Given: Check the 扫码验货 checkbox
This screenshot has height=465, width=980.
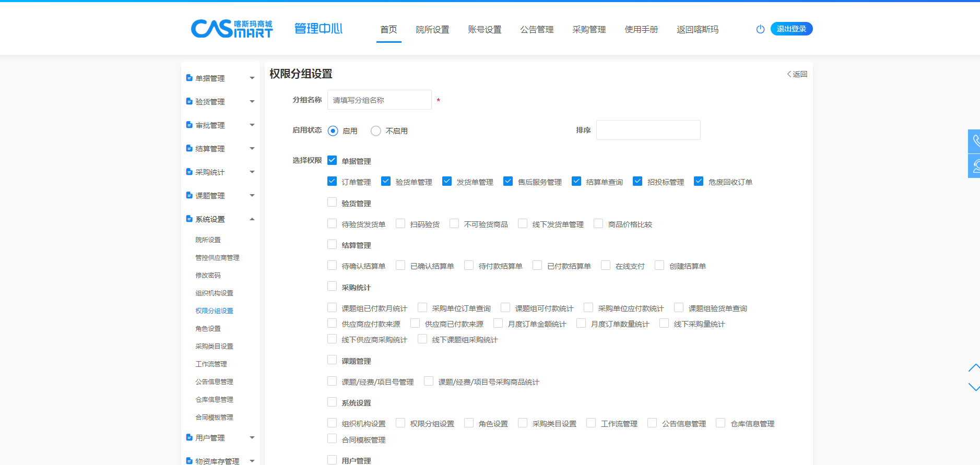Looking at the screenshot, I should (400, 223).
